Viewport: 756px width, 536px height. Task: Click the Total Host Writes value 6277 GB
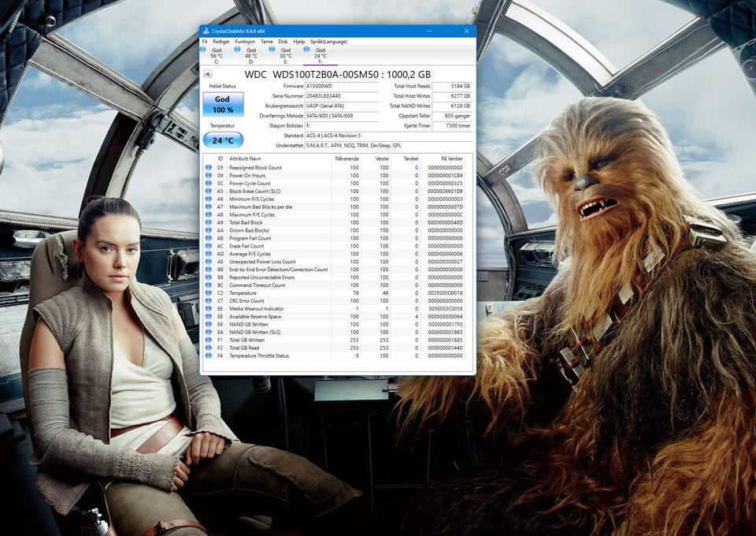point(452,96)
